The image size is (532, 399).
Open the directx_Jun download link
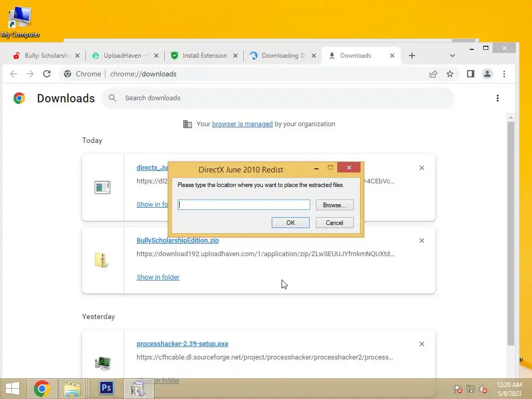tap(152, 168)
